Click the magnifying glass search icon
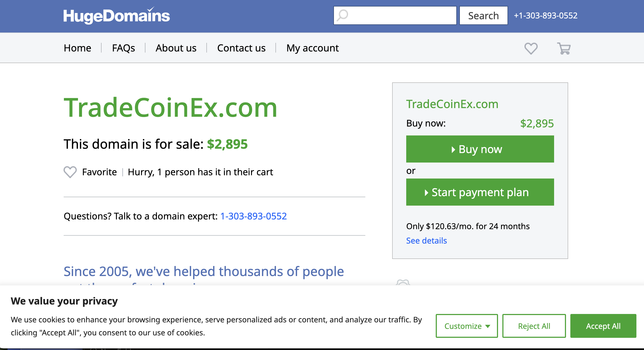The image size is (644, 350). 343,15
